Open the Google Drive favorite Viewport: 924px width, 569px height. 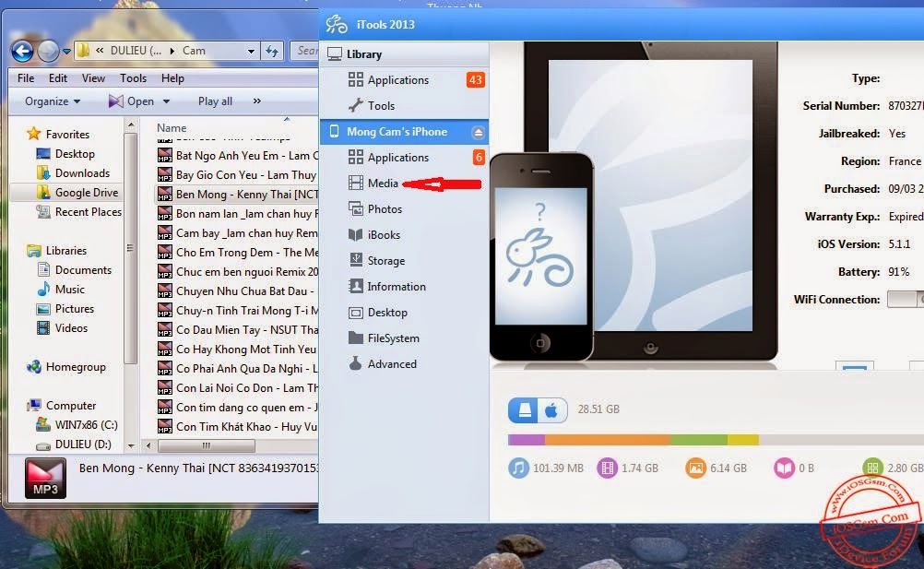pyautogui.click(x=86, y=193)
